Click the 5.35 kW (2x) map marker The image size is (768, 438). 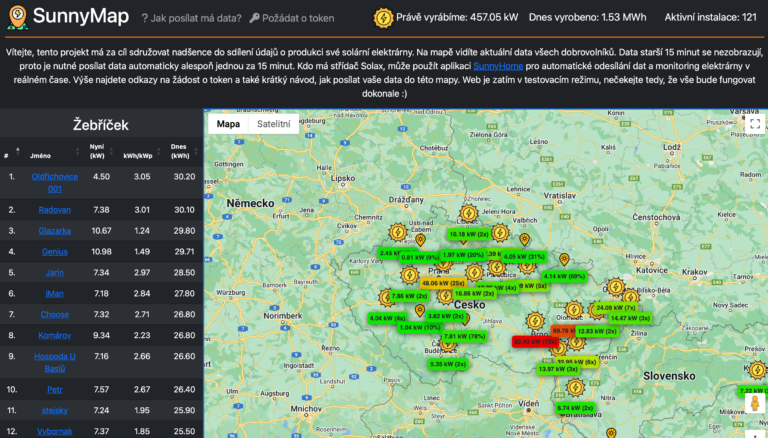tap(449, 364)
